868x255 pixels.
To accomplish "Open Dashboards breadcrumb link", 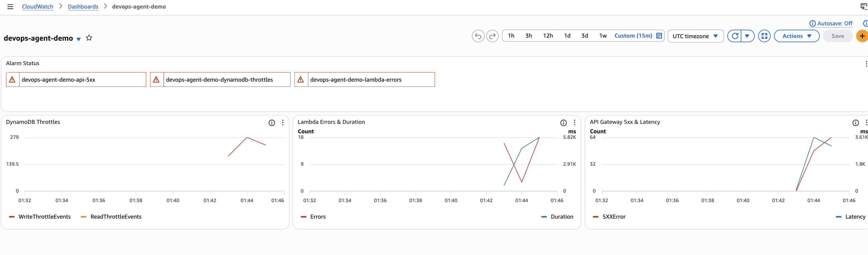I will pos(83,7).
